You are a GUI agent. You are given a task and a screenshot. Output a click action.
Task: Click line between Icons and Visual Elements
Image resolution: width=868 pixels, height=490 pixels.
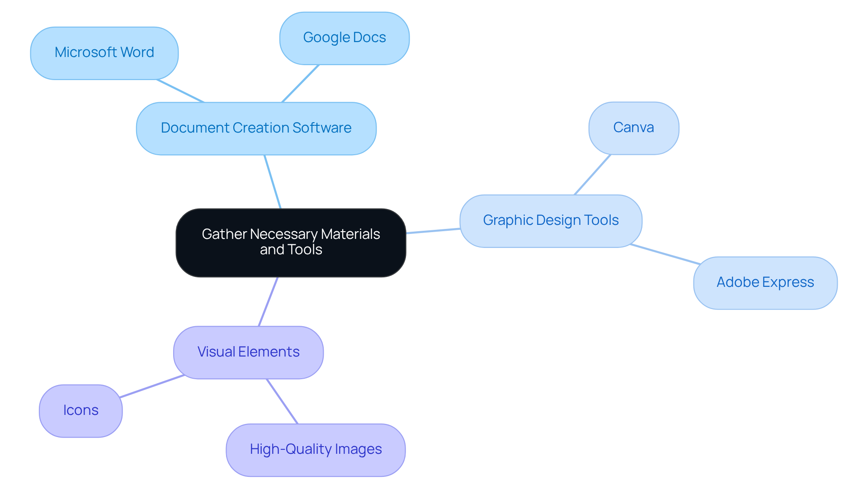click(x=152, y=386)
